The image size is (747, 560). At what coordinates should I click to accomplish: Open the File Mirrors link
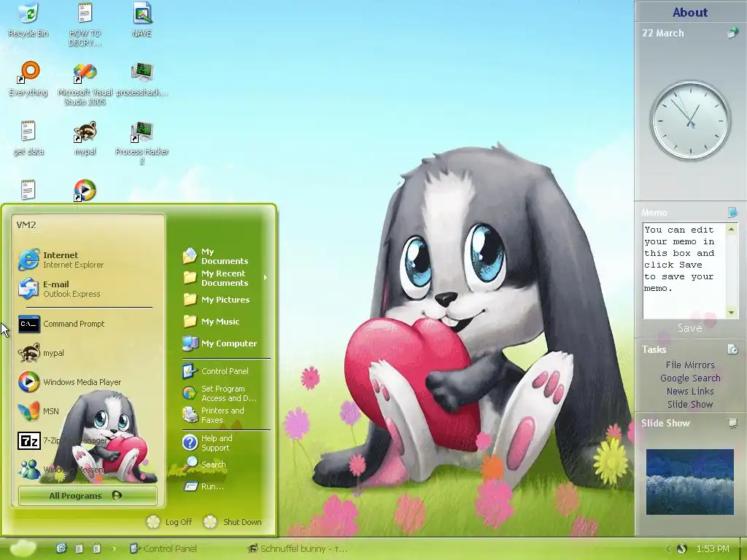coord(690,365)
